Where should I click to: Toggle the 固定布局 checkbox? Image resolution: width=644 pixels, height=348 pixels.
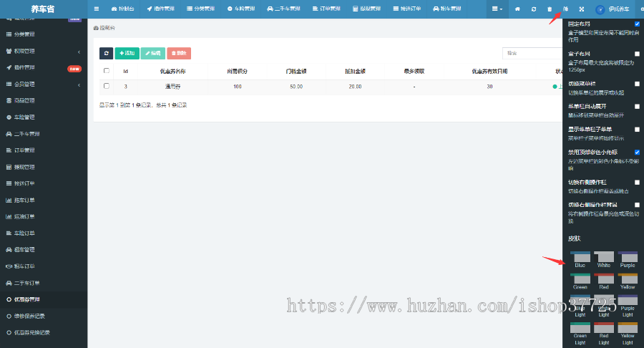[x=637, y=24]
